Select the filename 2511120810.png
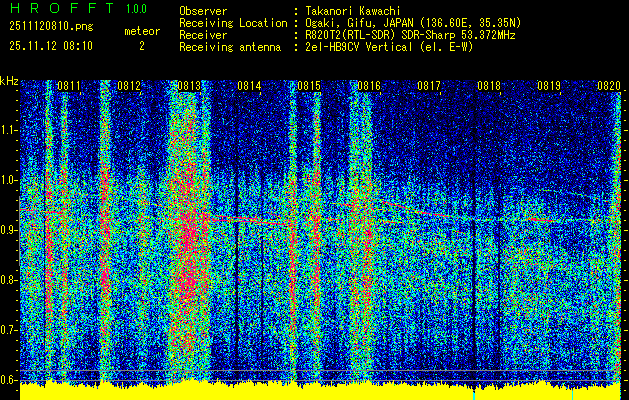 (51, 27)
